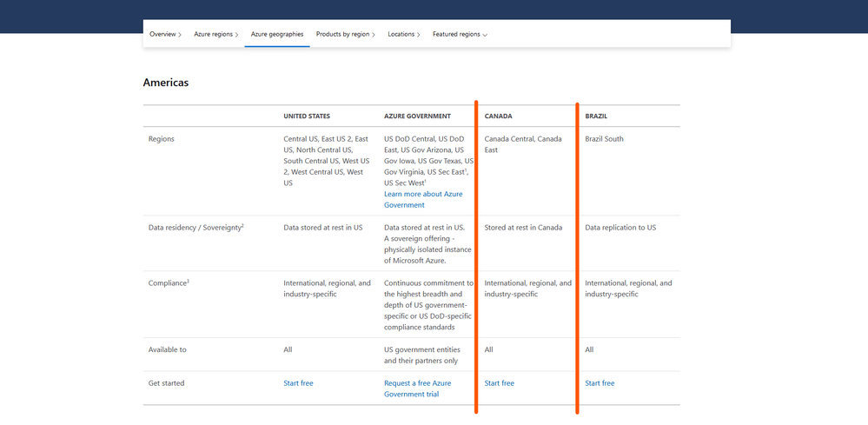Click the CANADA column header

click(498, 116)
